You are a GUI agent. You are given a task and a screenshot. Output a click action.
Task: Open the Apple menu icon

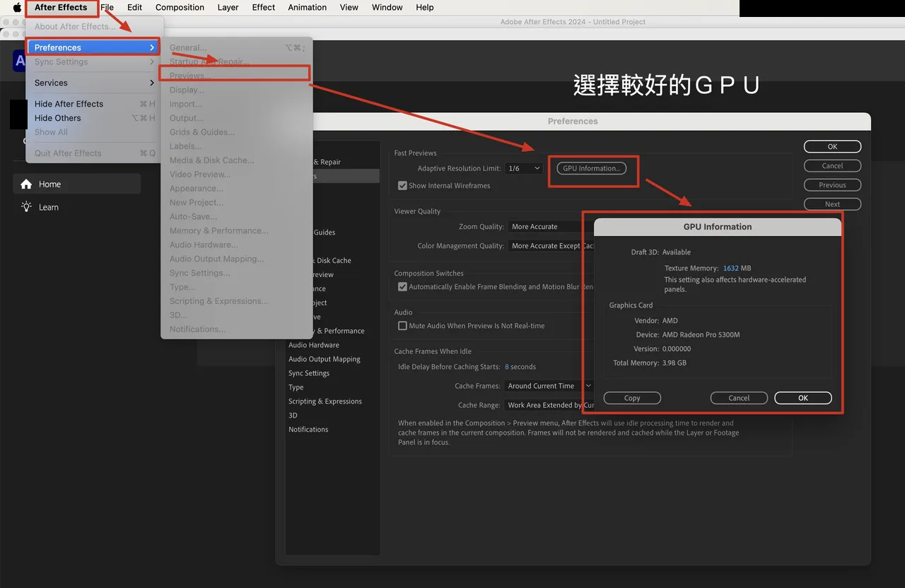17,7
